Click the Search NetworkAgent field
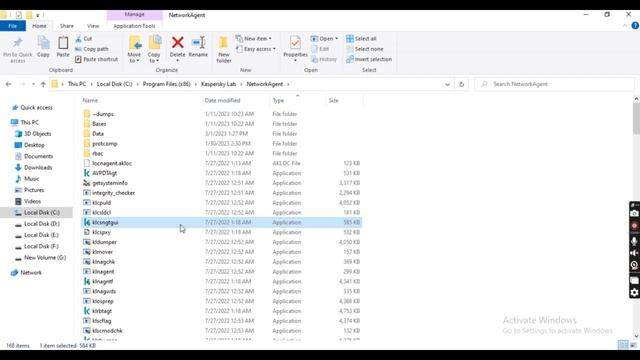 tap(555, 84)
